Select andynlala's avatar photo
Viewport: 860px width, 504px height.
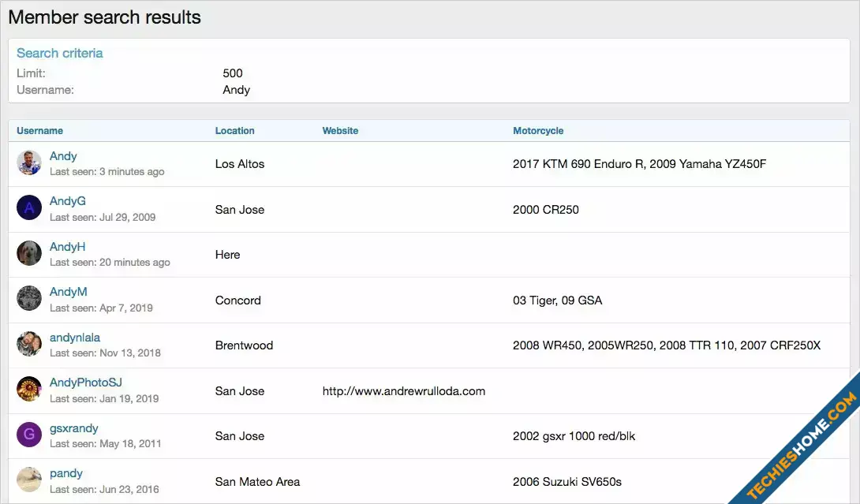(29, 344)
